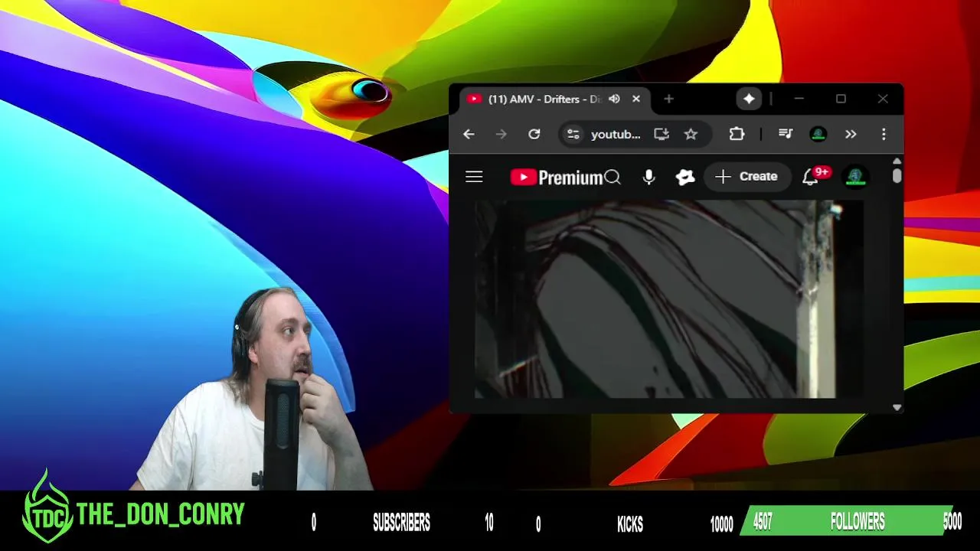Click the 4507 followers count
Screen dimensions: 980x551
(763, 523)
